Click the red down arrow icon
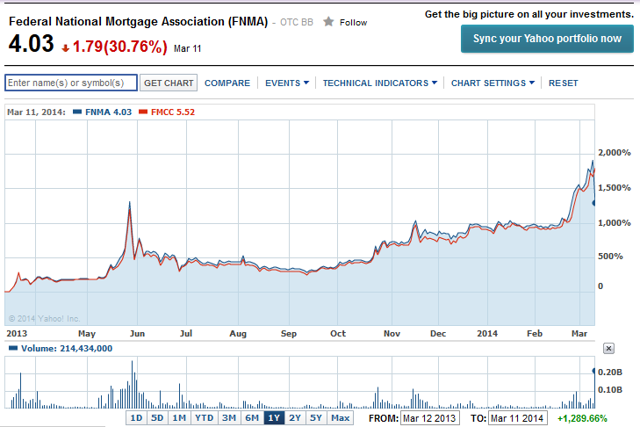 click(65, 48)
